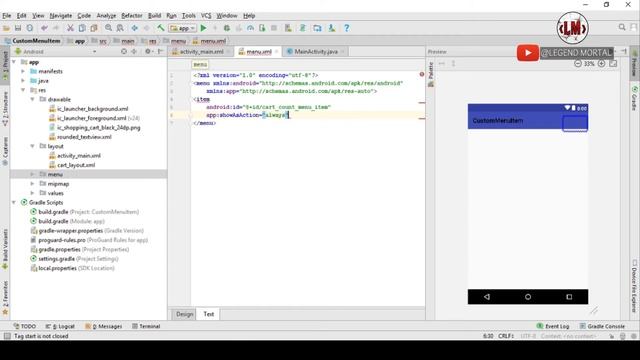Close the menu.xml editor tab

tap(277, 52)
